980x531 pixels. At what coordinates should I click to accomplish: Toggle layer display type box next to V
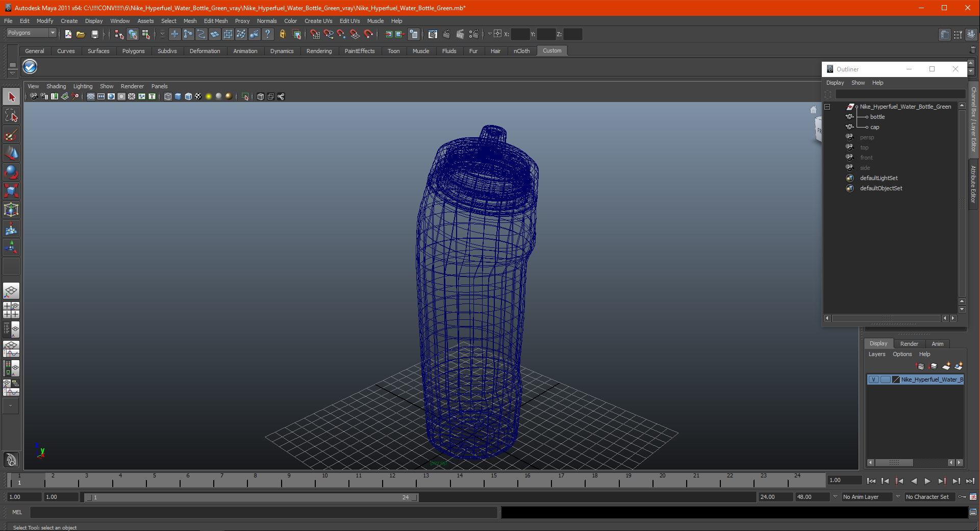(886, 380)
